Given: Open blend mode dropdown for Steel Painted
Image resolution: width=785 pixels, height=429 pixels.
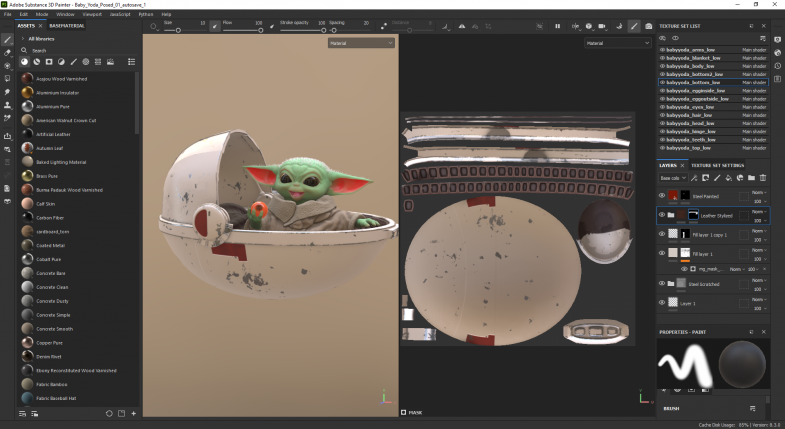Looking at the screenshot, I should (759, 192).
